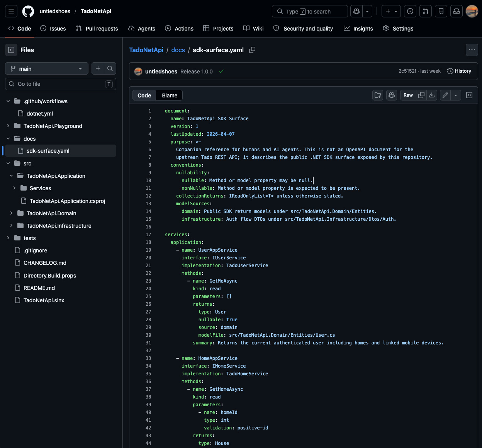Screen dimensions: 482x448
Task: Open the symbols panel icon
Action: [x=469, y=95]
